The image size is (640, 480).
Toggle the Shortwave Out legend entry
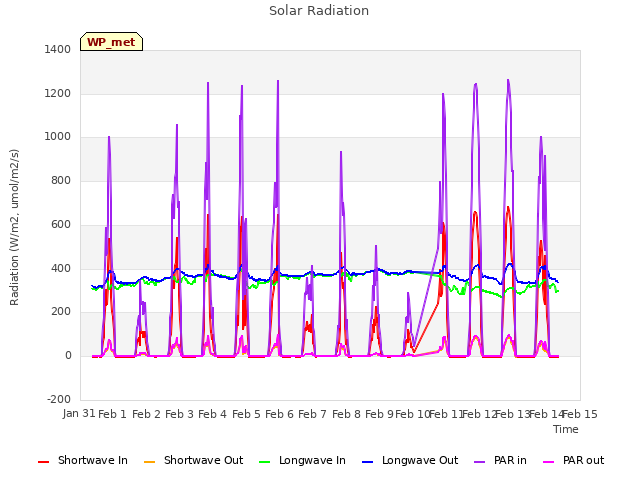[x=193, y=460]
